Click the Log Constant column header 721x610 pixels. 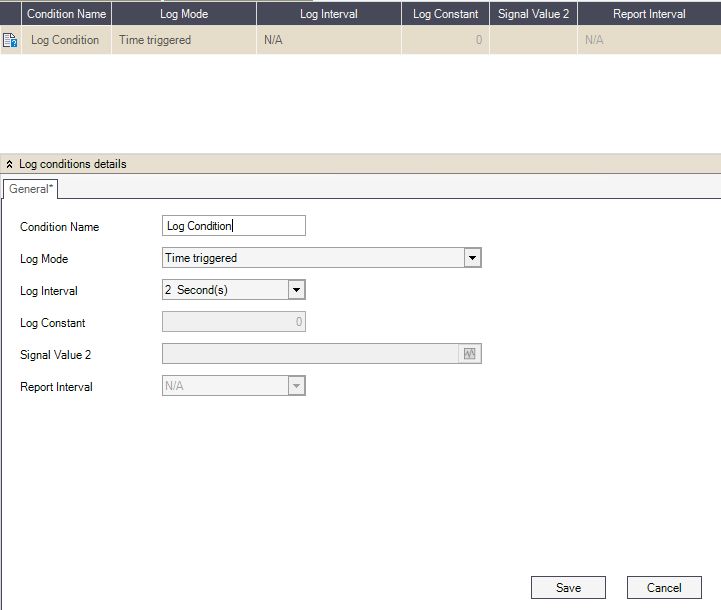pyautogui.click(x=445, y=14)
